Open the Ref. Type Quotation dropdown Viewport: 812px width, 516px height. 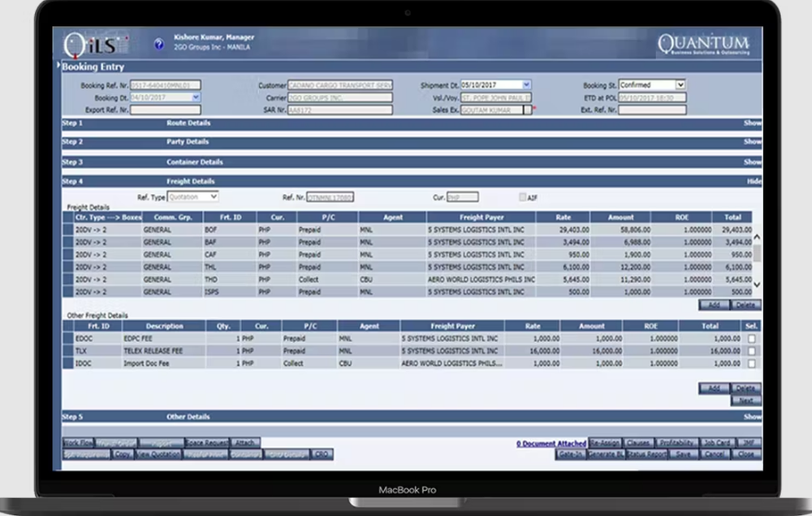(213, 196)
